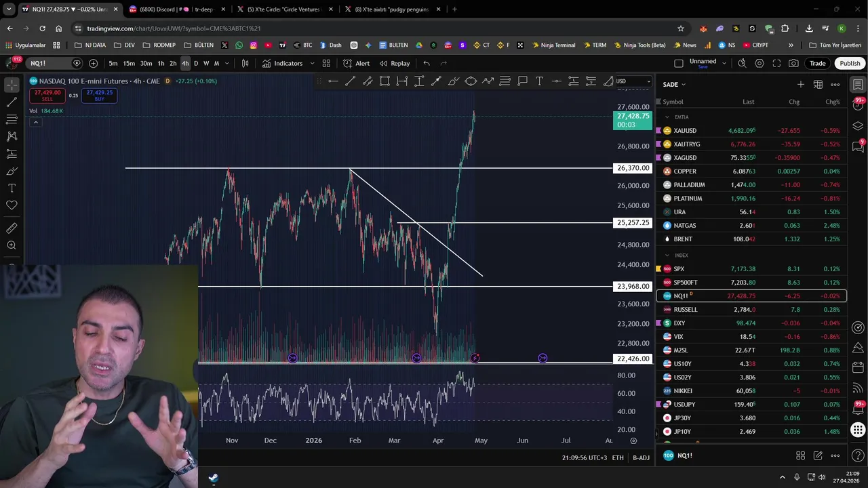868x488 pixels.
Task: Collapse the EMTIA watchlist section
Action: coord(667,117)
